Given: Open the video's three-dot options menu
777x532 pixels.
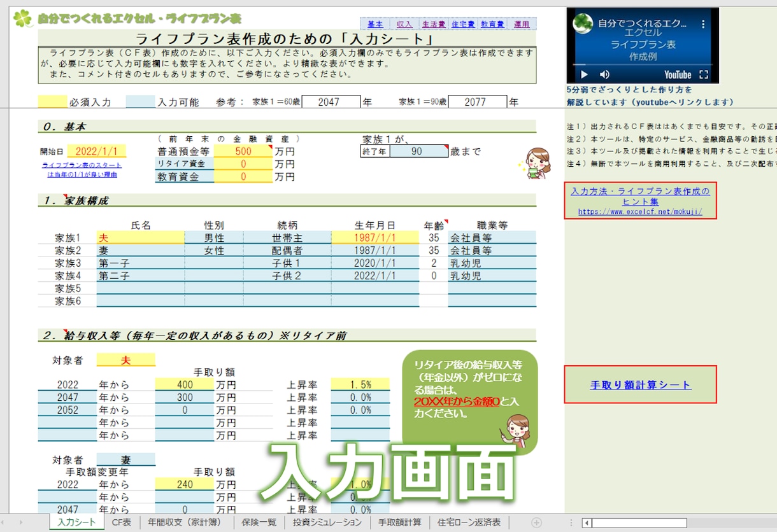Looking at the screenshot, I should pyautogui.click(x=704, y=24).
